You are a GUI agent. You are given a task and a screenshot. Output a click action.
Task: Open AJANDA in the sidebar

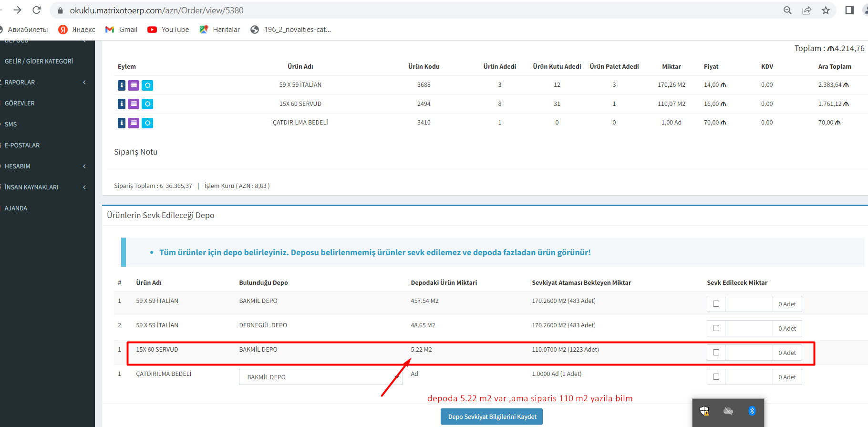pos(16,208)
